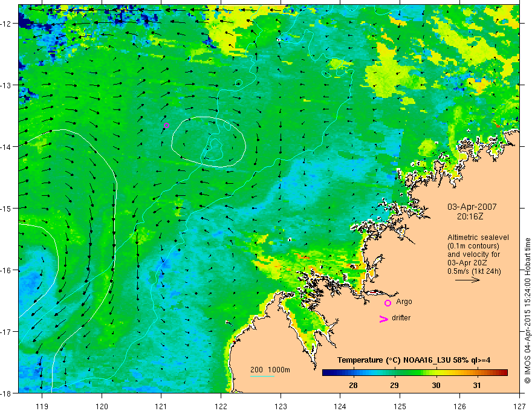Click the '0.5m/s (1kt 24h)' text
The image size is (532, 411).
click(x=474, y=271)
